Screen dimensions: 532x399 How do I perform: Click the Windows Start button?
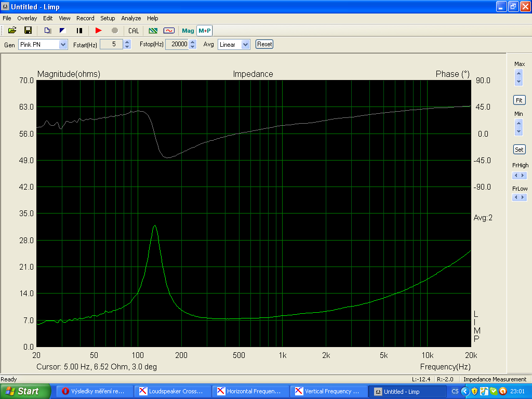(25, 392)
